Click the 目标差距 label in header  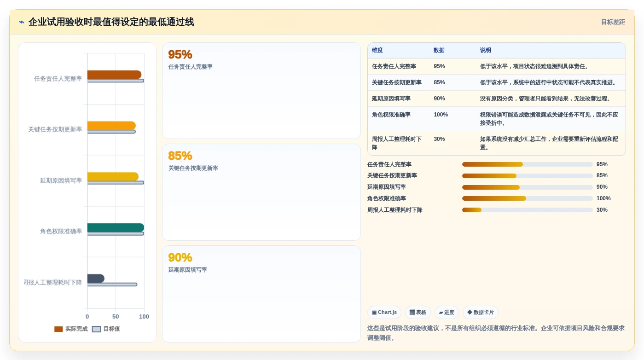[x=613, y=22]
